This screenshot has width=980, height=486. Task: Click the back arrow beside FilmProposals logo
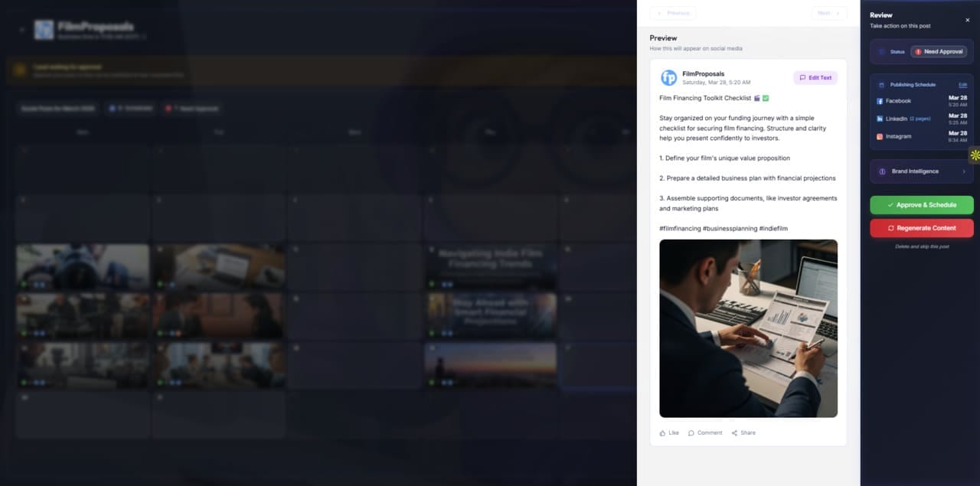(x=21, y=30)
